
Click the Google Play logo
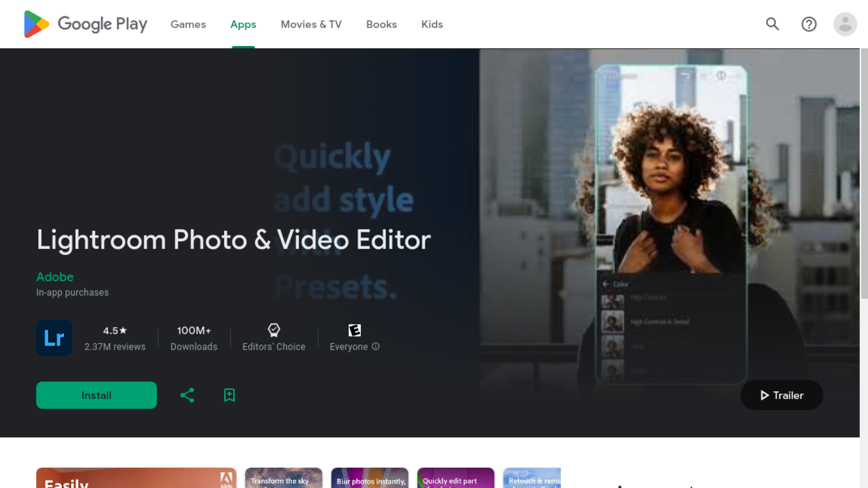[85, 24]
